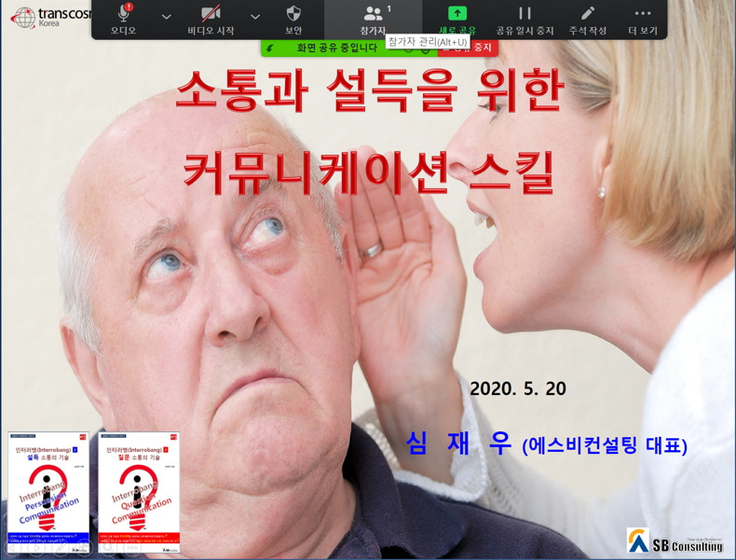Open slideshow more options three-dot icon
This screenshot has height=560, width=736.
point(132,547)
